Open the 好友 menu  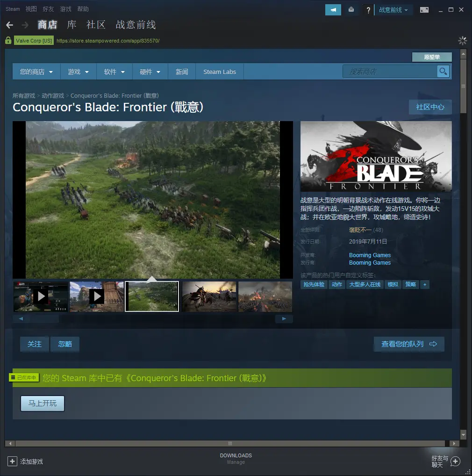click(x=48, y=9)
